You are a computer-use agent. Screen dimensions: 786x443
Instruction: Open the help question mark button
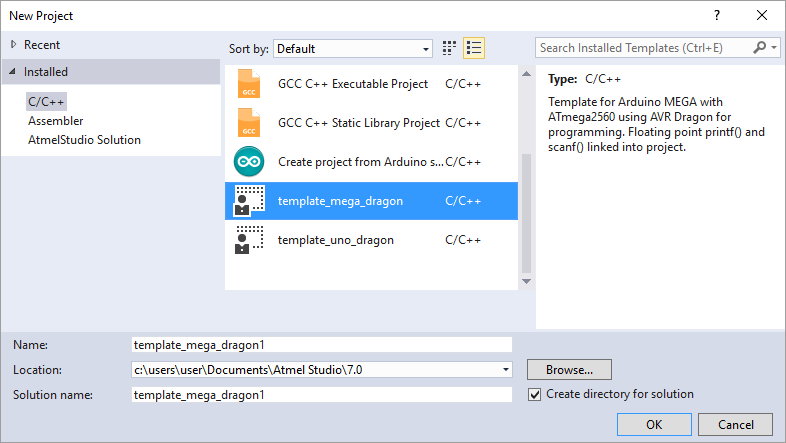point(716,16)
